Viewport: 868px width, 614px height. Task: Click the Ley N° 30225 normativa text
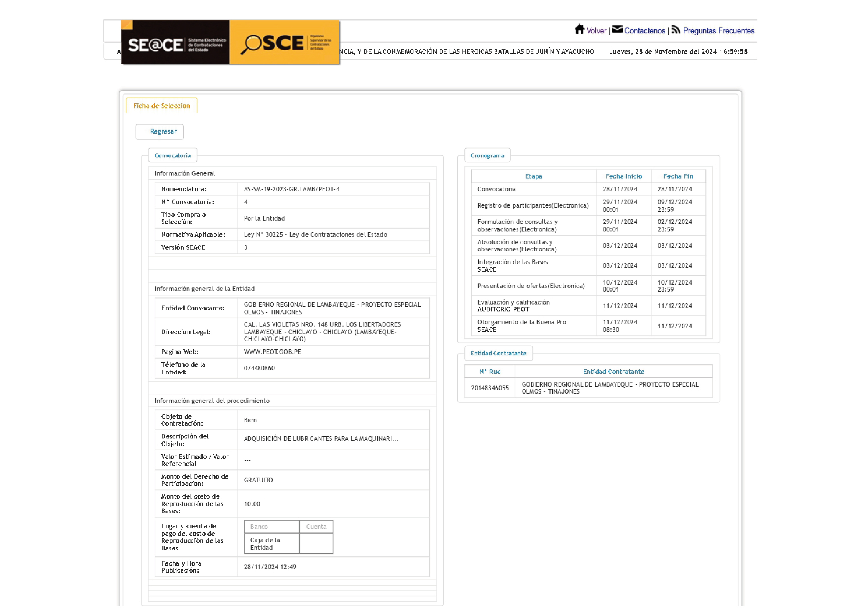point(315,234)
